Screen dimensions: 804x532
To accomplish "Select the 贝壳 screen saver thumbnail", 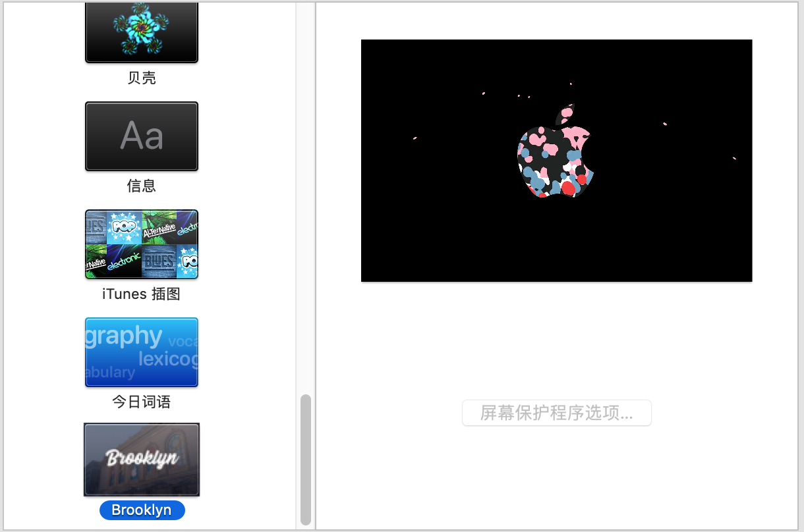I will (x=142, y=32).
